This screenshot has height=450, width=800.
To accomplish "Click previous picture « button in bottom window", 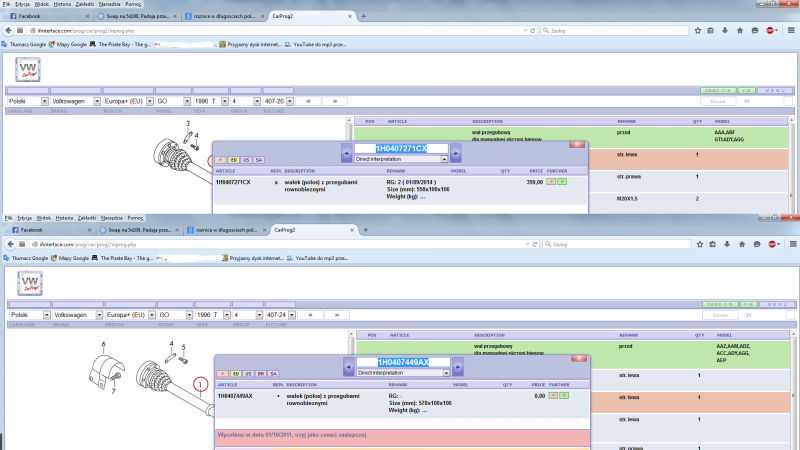I will 310,315.
